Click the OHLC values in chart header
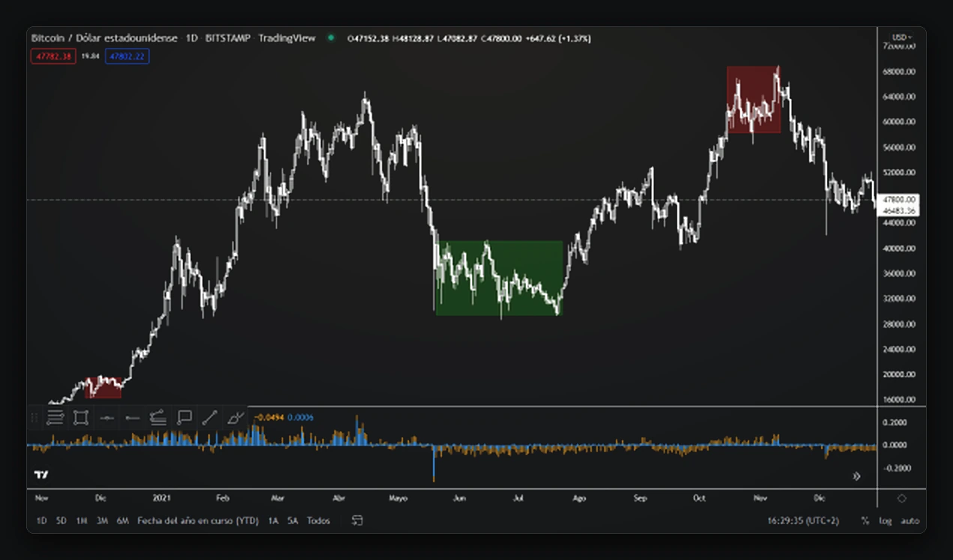This screenshot has height=560, width=953. [x=470, y=38]
